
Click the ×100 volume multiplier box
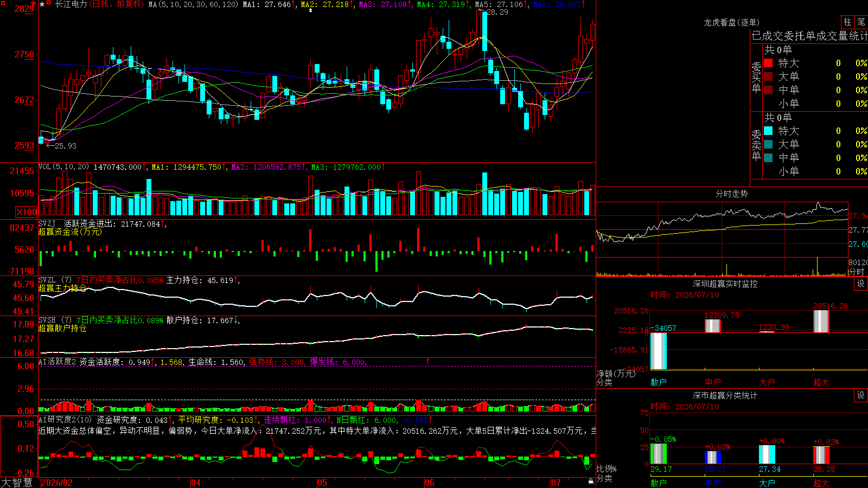pos(27,212)
